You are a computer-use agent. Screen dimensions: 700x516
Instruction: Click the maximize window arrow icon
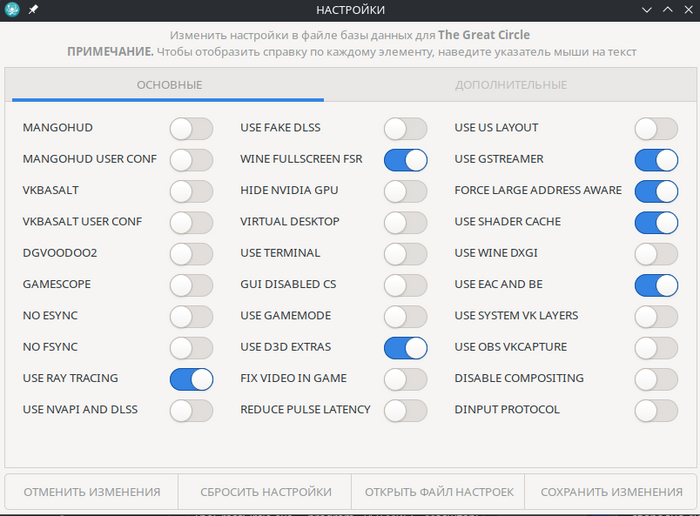coord(665,9)
